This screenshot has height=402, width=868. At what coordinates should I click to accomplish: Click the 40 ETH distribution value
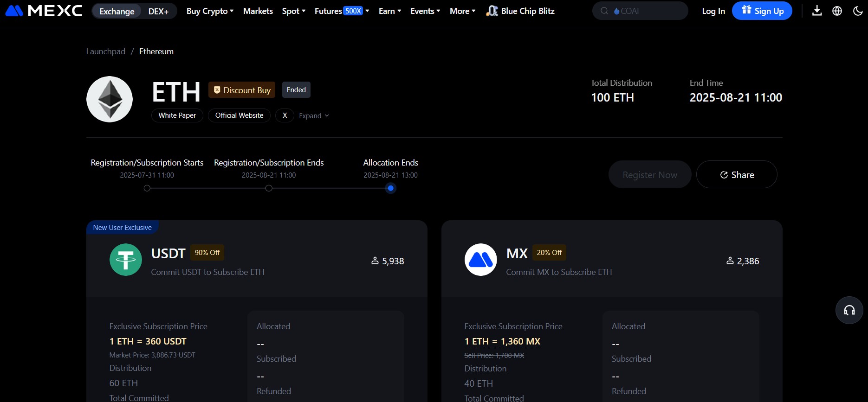(x=479, y=384)
